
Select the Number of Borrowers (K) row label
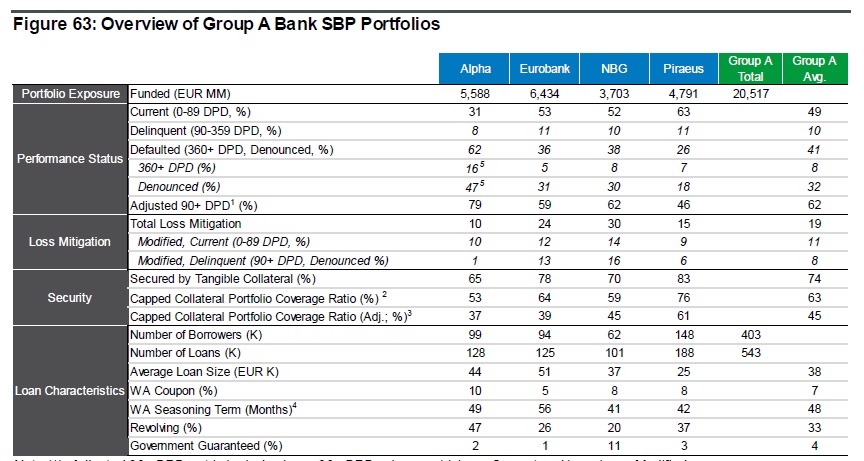coord(195,334)
